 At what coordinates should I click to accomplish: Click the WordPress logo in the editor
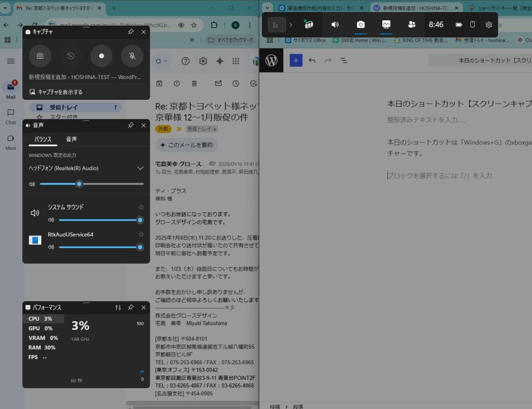(x=271, y=60)
